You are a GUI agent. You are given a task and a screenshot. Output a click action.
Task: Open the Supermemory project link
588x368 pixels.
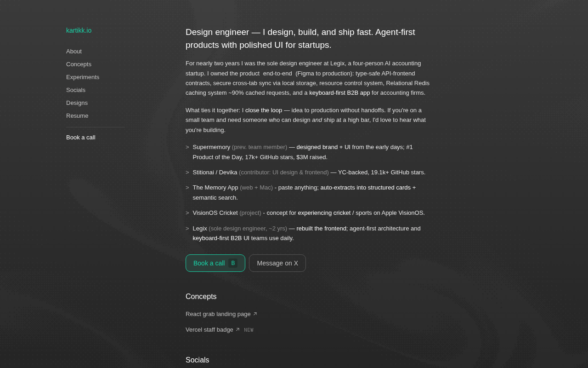211,147
